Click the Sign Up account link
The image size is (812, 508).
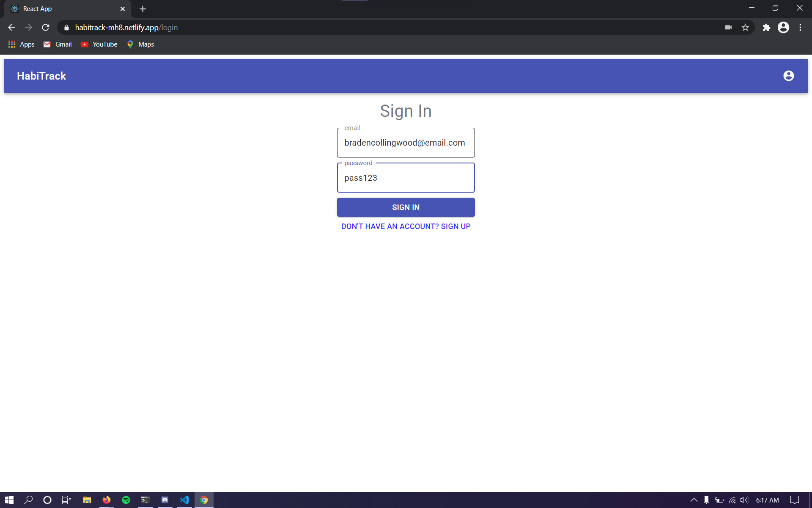[406, 226]
